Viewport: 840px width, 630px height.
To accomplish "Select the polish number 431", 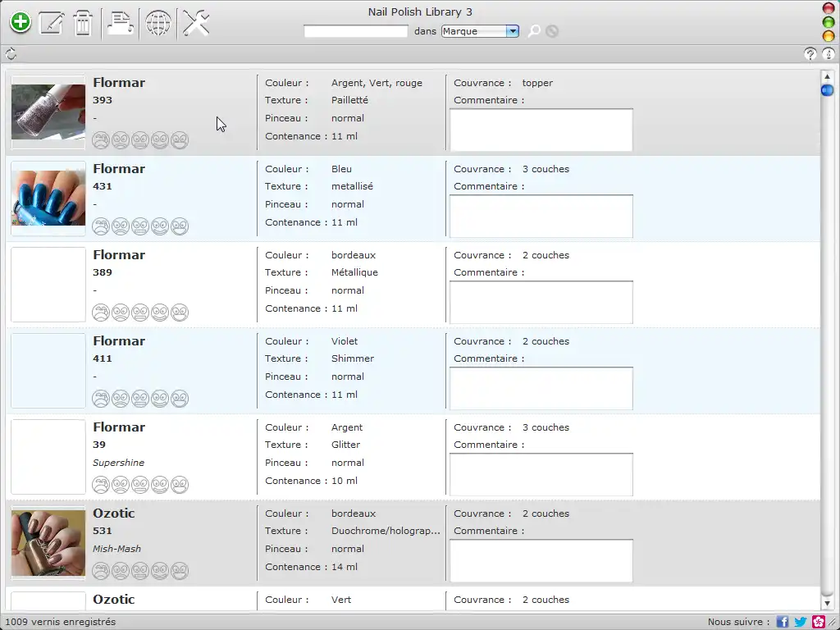I will (x=103, y=186).
